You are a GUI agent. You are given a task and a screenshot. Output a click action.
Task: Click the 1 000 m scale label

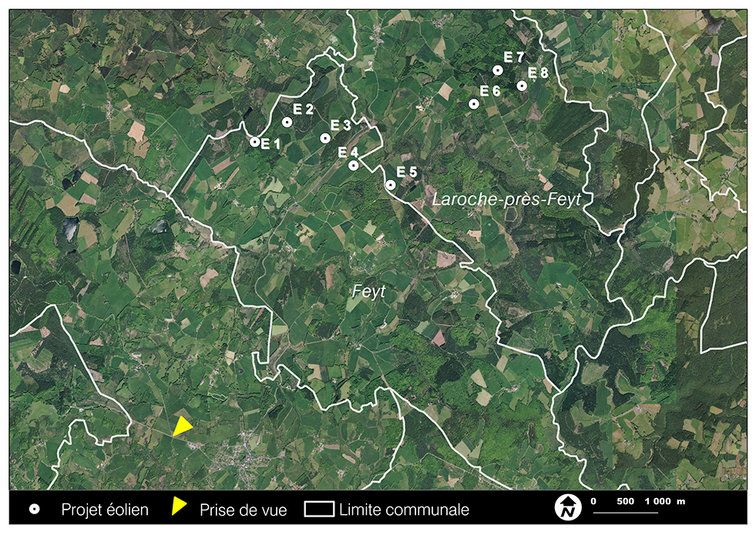[665, 501]
